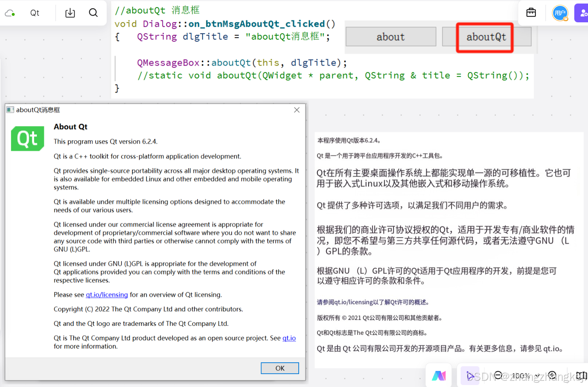
Task: Click the QMessageBox::aboutQt code line
Action: pos(242,63)
